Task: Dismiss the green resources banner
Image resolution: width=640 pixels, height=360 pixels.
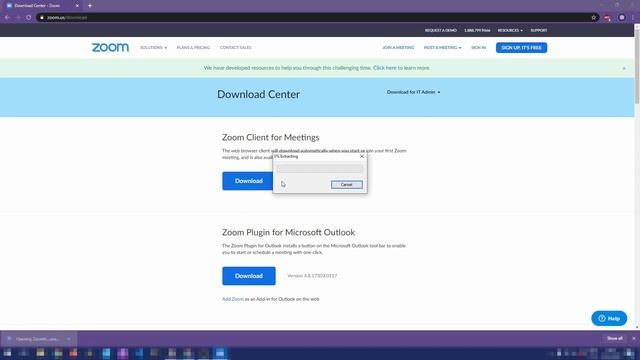Action: click(624, 68)
